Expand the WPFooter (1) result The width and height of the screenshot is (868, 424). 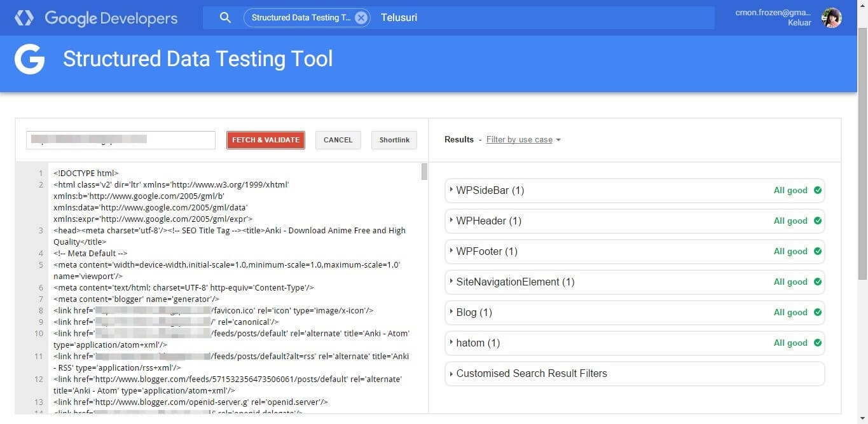[x=635, y=251]
